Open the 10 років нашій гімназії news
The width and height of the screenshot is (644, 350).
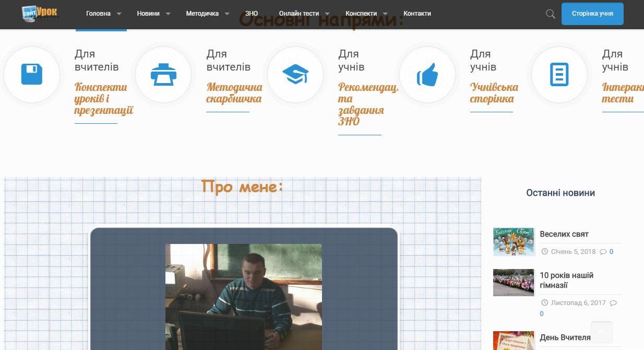[566, 281]
